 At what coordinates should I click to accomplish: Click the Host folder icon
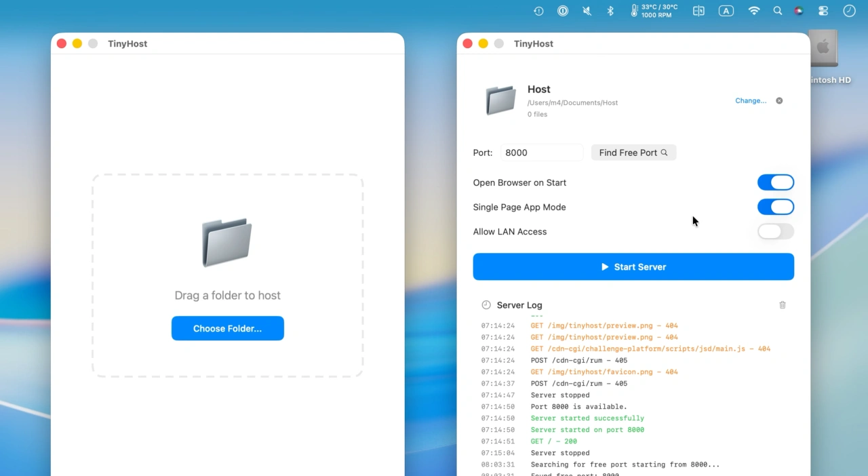[x=500, y=99]
